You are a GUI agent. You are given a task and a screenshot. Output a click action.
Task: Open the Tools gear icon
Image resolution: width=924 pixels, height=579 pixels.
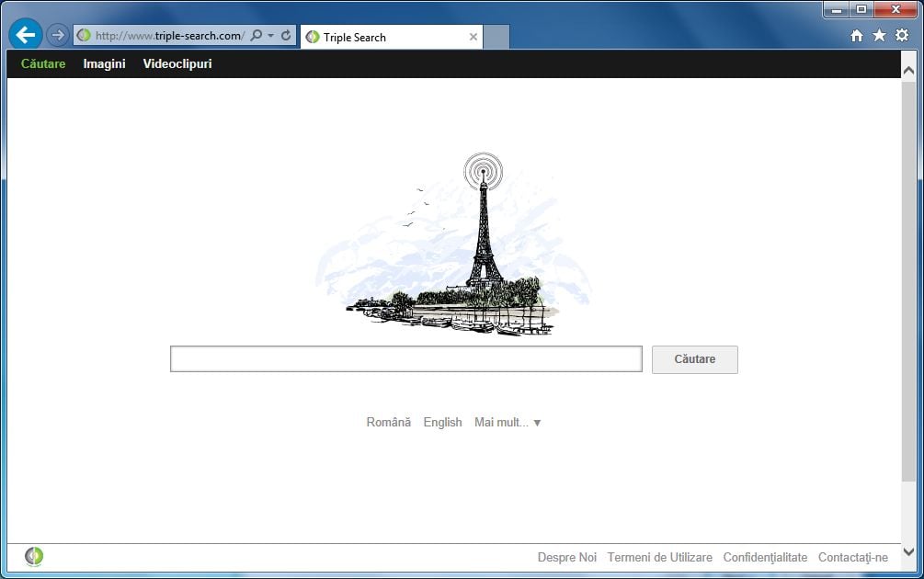(902, 35)
